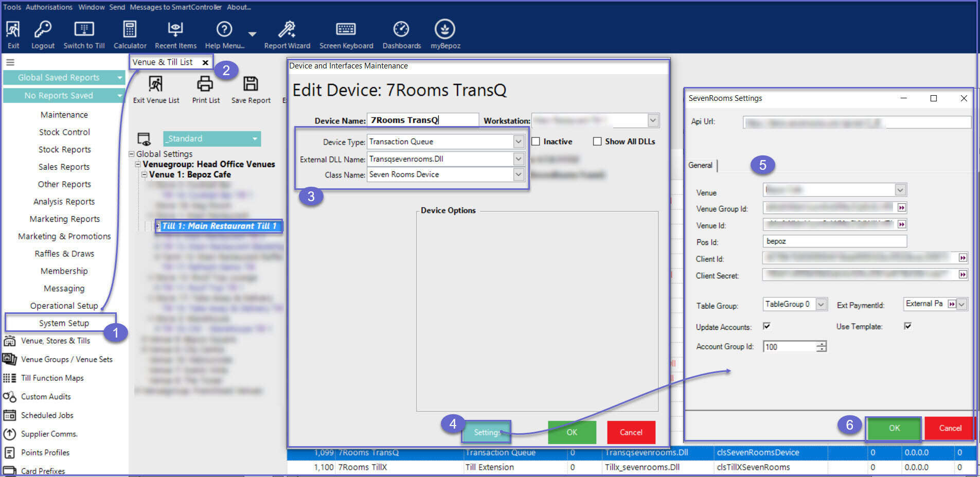Toggle the Update Accounts checkbox
The width and height of the screenshot is (980, 477).
click(767, 326)
